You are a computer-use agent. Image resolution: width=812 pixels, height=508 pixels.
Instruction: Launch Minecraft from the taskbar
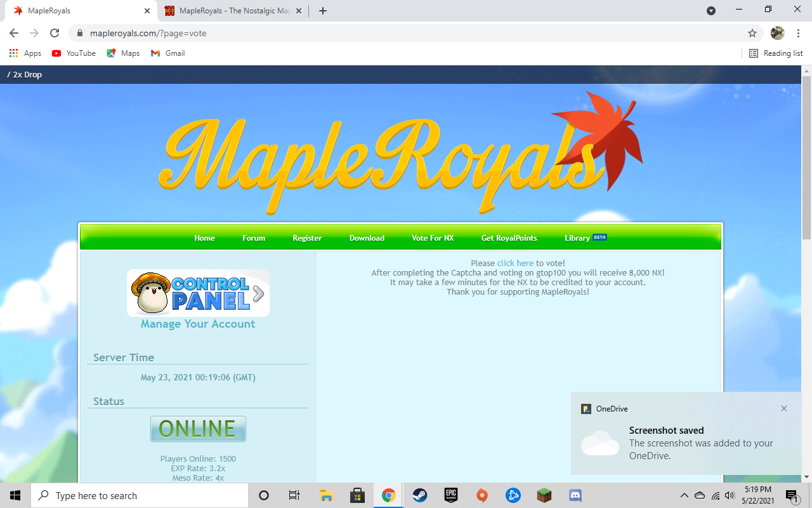[x=544, y=495]
